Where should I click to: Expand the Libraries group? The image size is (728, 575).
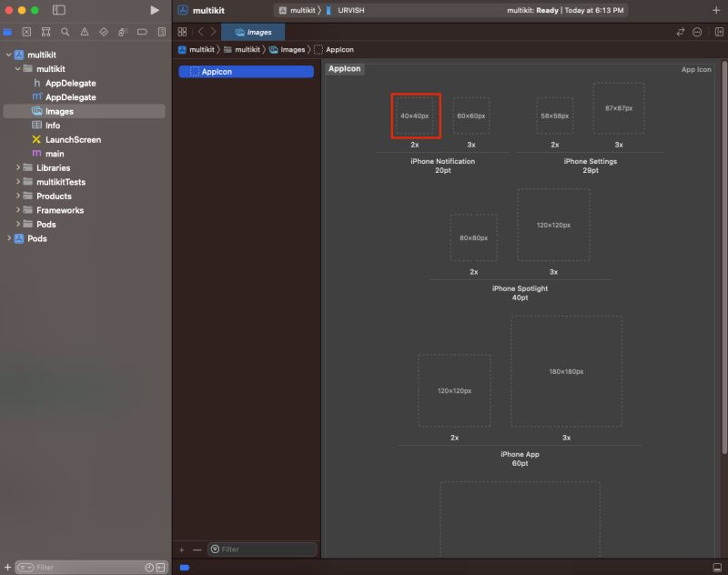[17, 167]
